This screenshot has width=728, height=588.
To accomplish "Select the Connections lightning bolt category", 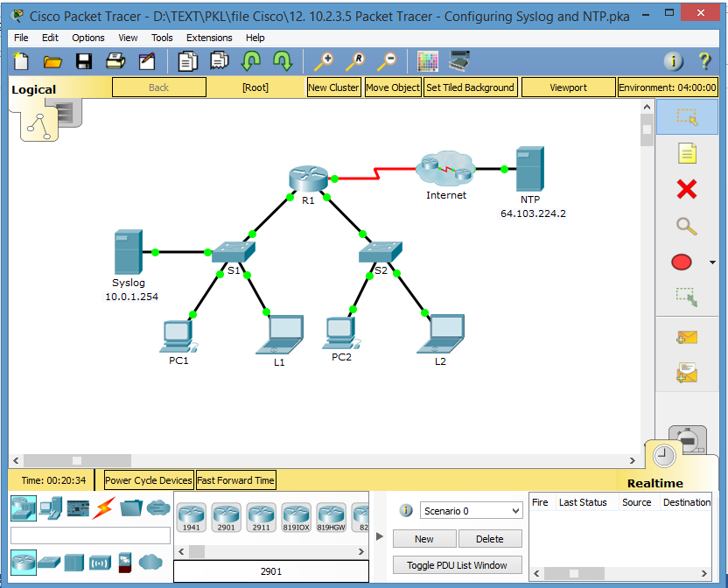I will [x=104, y=508].
